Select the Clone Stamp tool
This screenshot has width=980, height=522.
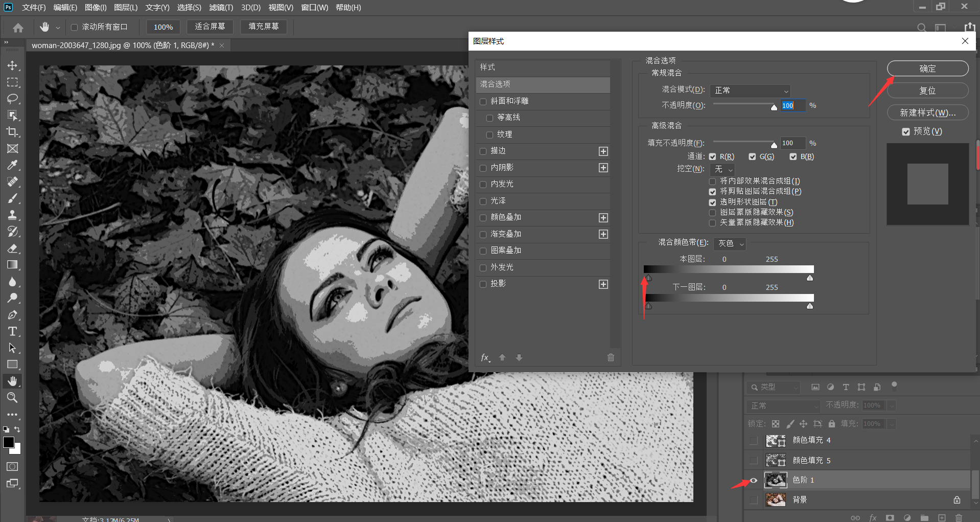click(x=12, y=215)
